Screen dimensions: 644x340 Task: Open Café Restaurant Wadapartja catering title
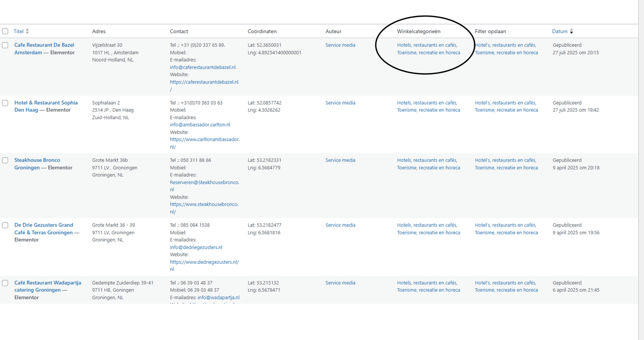point(48,286)
